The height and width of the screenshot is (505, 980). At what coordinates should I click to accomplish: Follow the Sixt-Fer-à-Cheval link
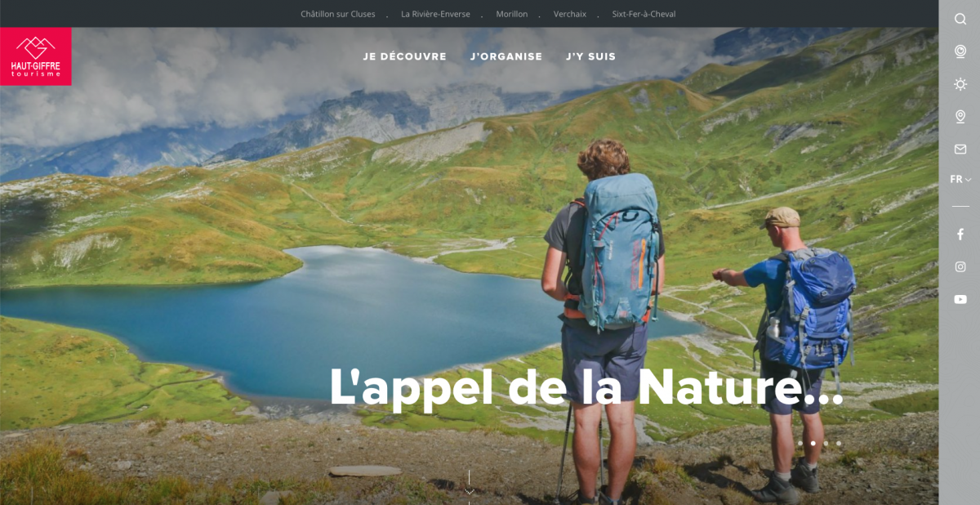644,14
